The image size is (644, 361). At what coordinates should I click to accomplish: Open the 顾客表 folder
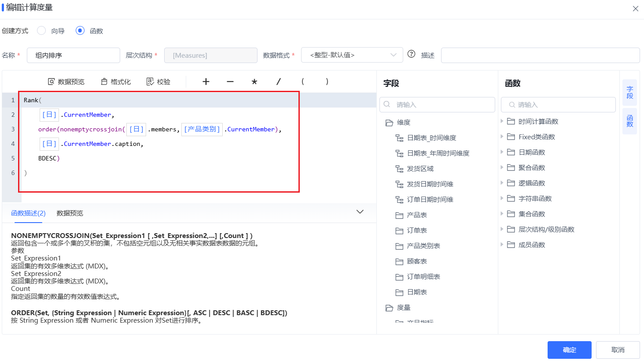point(417,261)
